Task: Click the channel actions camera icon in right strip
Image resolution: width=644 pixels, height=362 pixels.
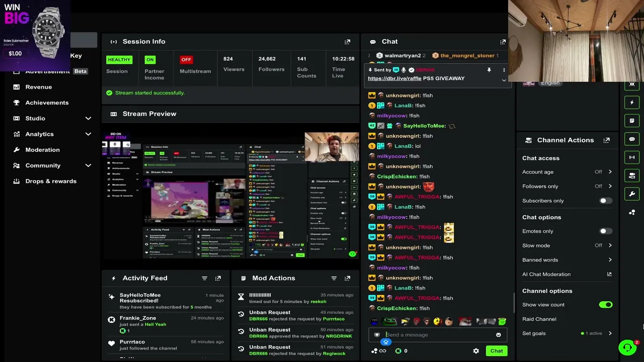Action: 632,175
